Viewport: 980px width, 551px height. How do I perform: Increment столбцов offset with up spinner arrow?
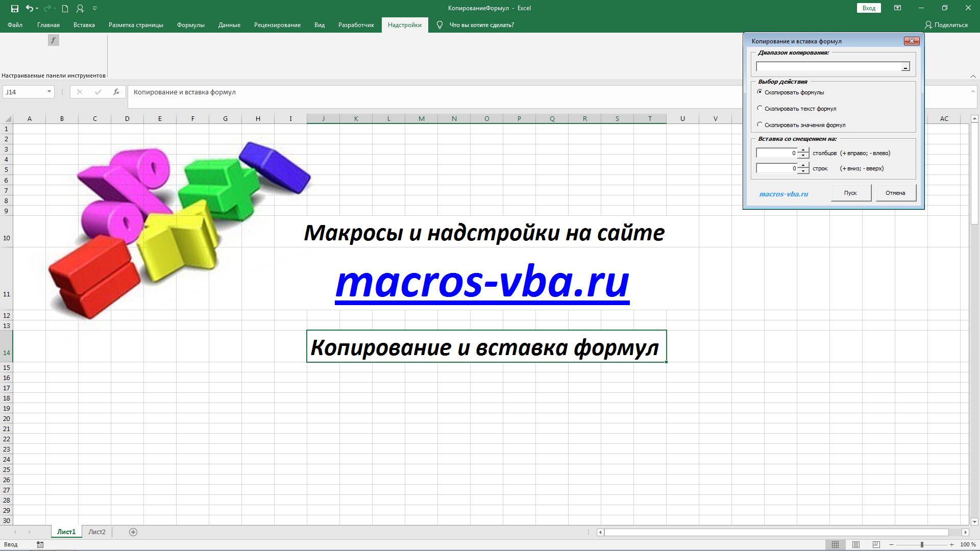pos(803,149)
